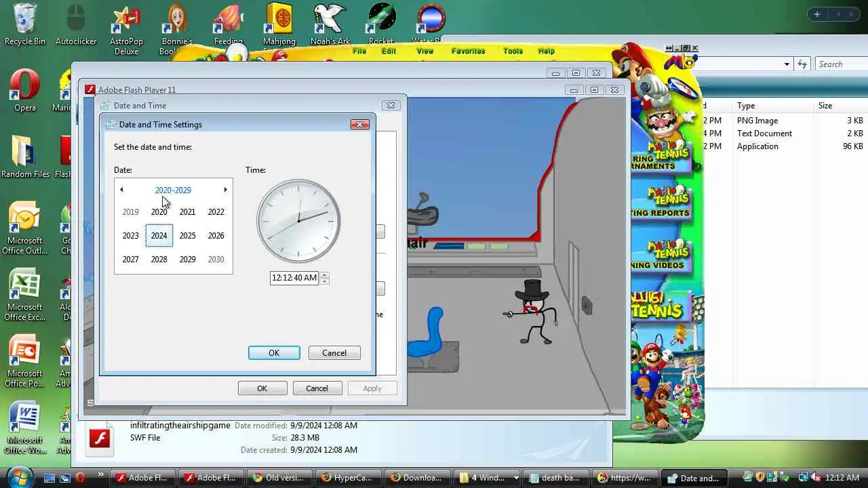The image size is (868, 488).
Task: Click the refresh icon in Explorer address bar
Action: (x=803, y=64)
